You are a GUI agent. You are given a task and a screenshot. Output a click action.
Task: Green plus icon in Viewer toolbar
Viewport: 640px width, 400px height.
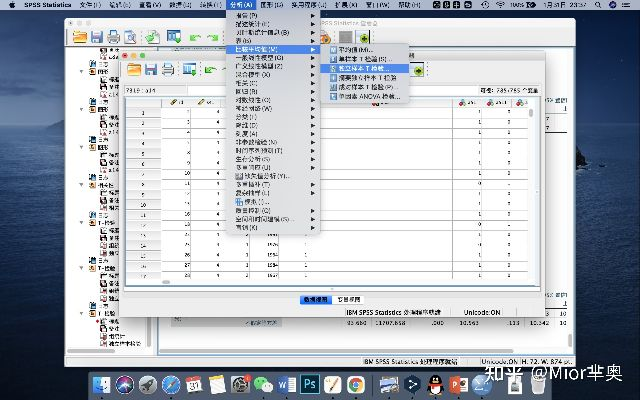363,38
